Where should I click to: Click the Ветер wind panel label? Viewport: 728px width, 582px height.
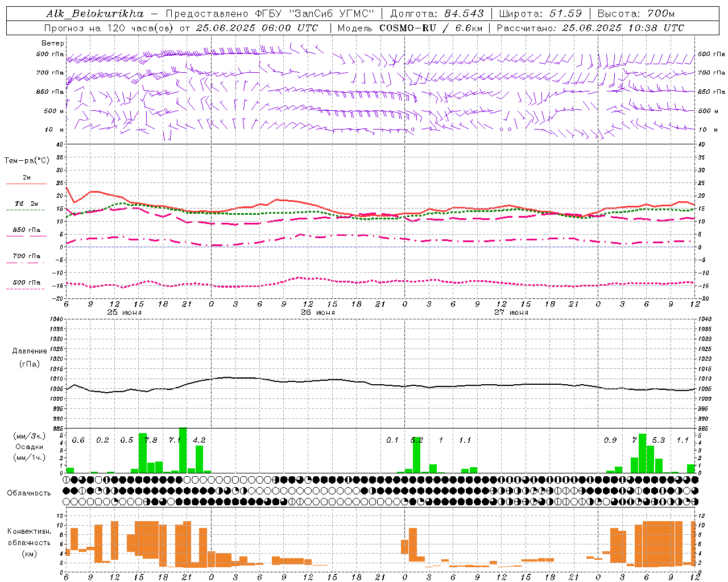click(52, 43)
